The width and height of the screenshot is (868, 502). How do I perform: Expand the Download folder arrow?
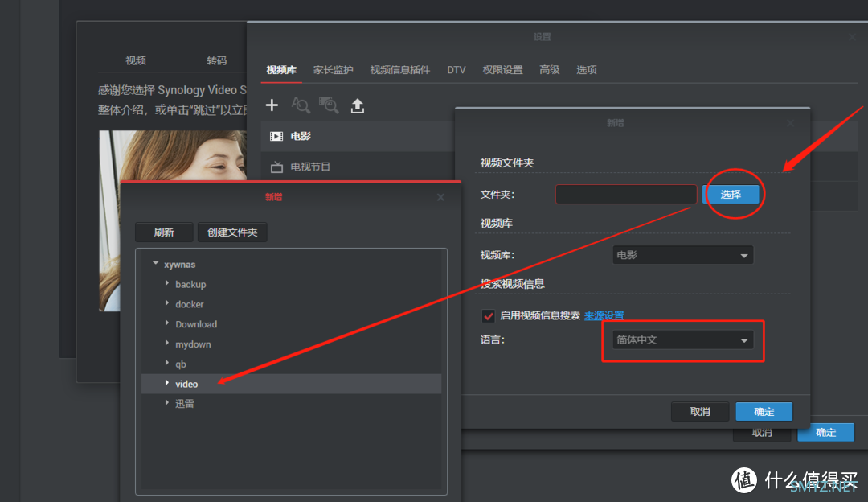(x=166, y=323)
